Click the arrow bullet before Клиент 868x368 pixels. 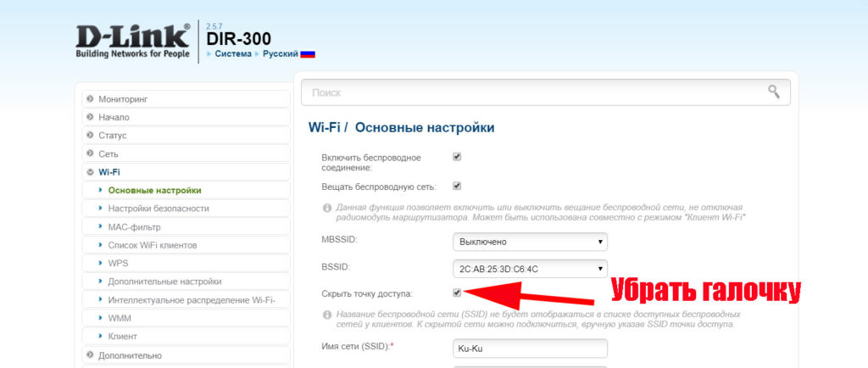point(100,336)
